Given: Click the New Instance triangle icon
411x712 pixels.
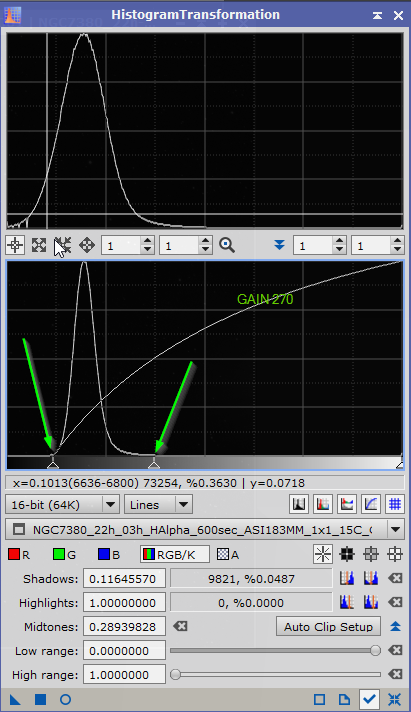Looking at the screenshot, I should [15, 700].
